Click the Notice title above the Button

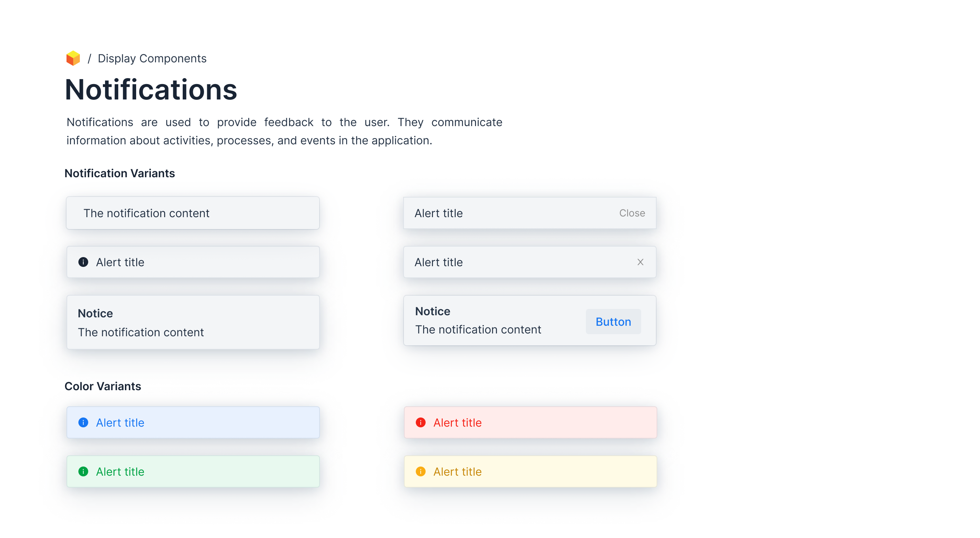coord(433,311)
